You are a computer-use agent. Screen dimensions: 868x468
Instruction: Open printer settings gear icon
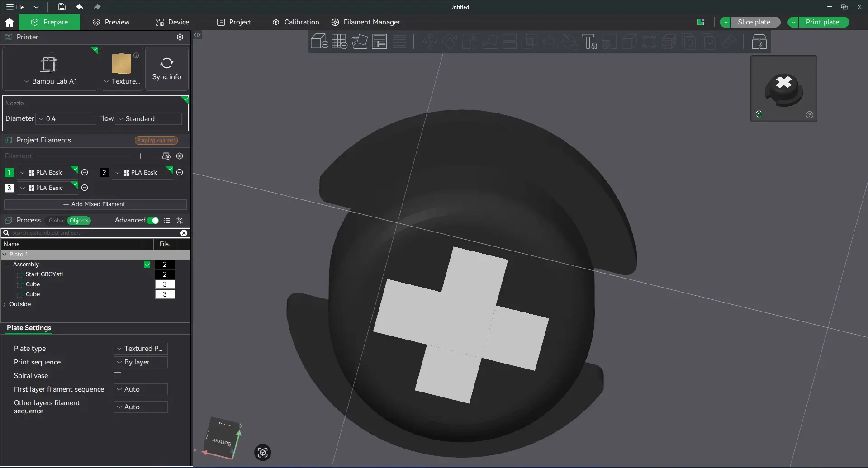coord(180,37)
